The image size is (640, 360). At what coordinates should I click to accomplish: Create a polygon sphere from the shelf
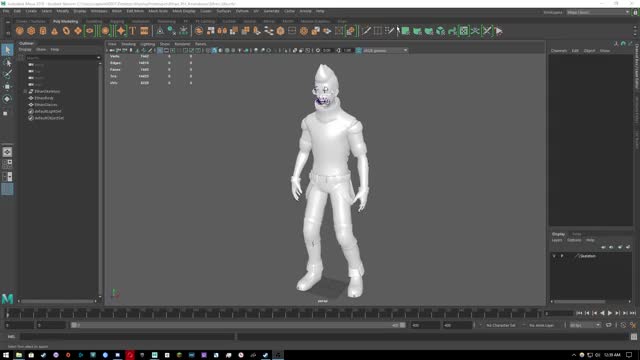point(19,31)
